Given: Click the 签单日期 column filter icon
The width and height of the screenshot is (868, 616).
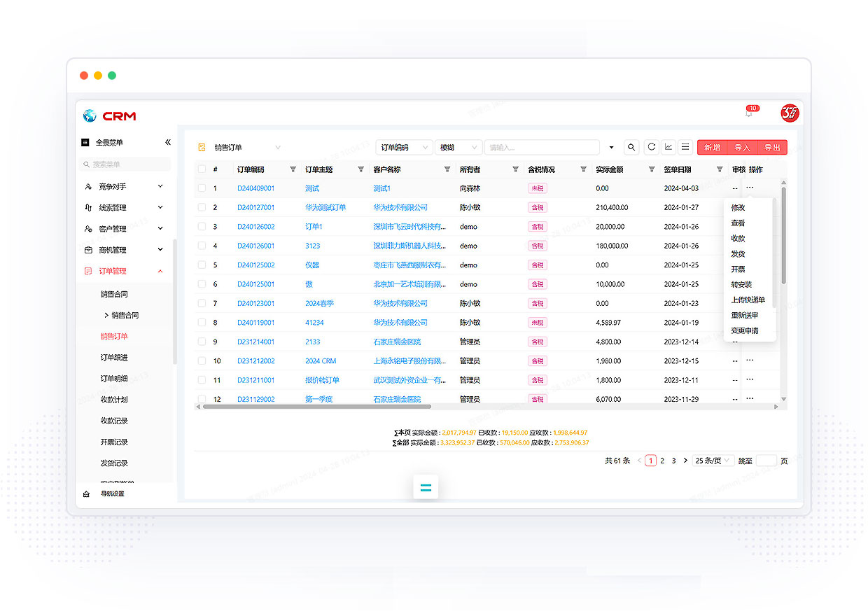Looking at the screenshot, I should tap(720, 169).
